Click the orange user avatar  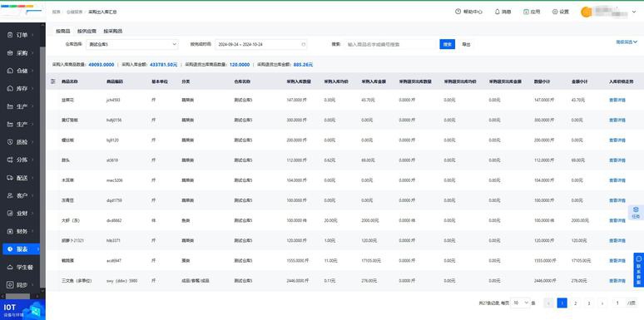point(586,12)
